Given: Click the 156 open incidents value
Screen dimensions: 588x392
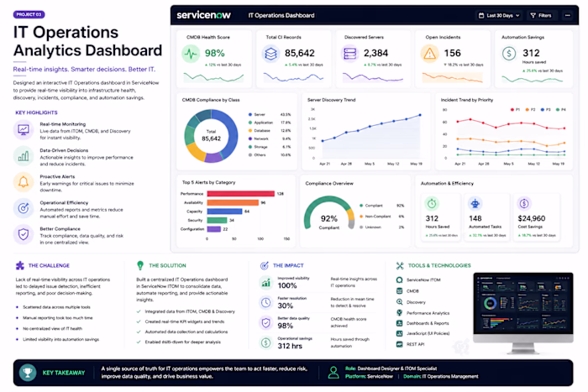Looking at the screenshot, I should [x=452, y=53].
